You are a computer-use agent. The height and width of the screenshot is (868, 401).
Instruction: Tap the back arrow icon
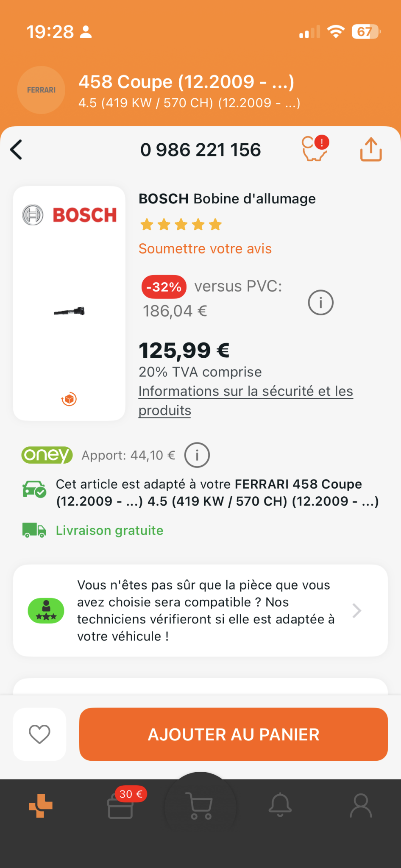[x=16, y=150]
